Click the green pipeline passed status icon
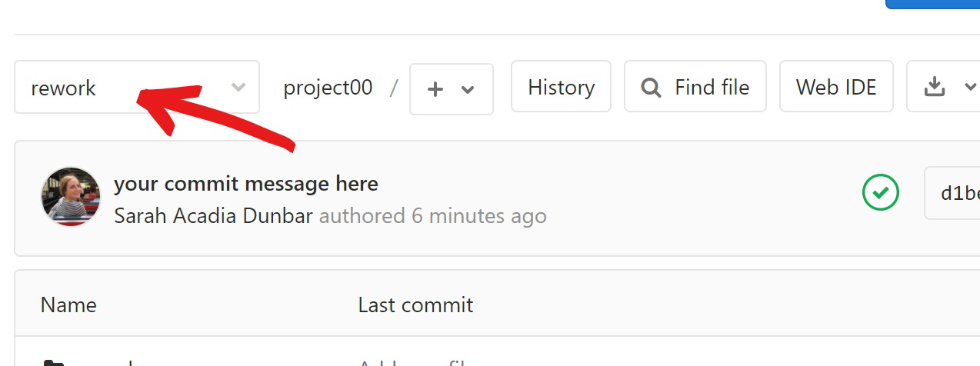The image size is (980, 366). coord(881,192)
